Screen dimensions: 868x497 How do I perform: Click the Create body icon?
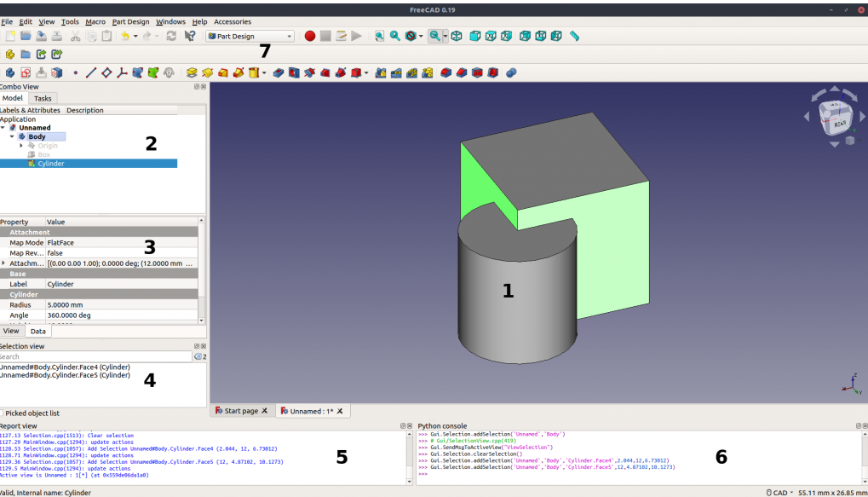point(10,72)
